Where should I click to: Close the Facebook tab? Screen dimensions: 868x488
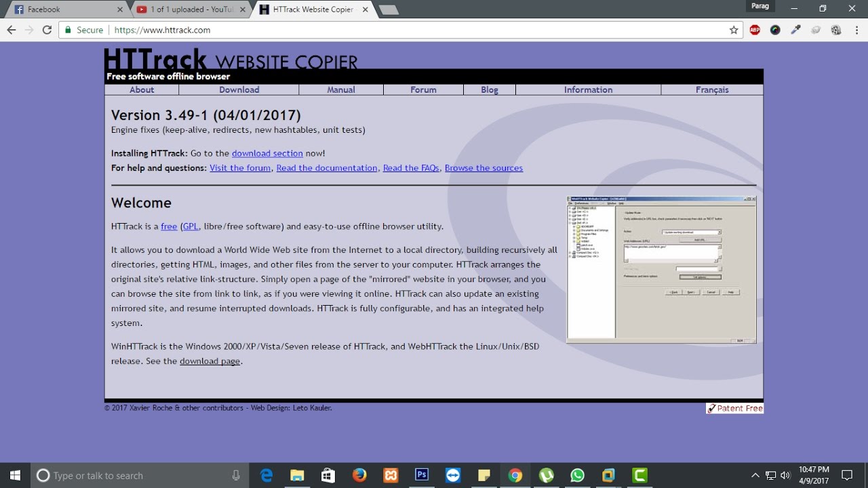click(120, 9)
